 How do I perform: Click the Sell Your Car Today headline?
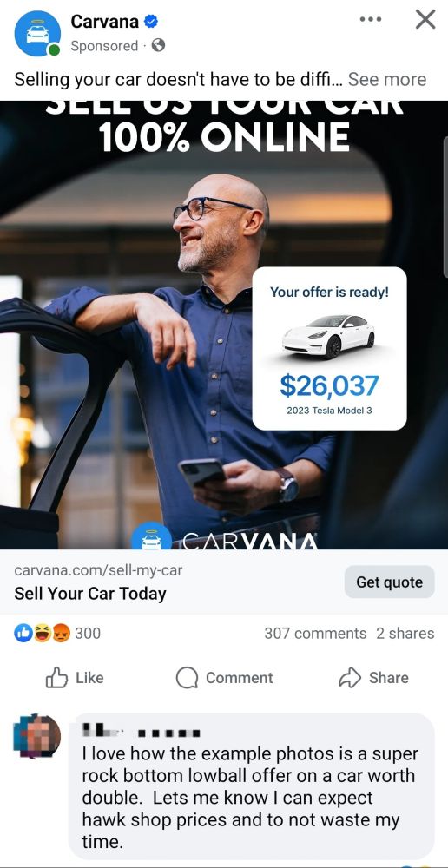pos(90,594)
